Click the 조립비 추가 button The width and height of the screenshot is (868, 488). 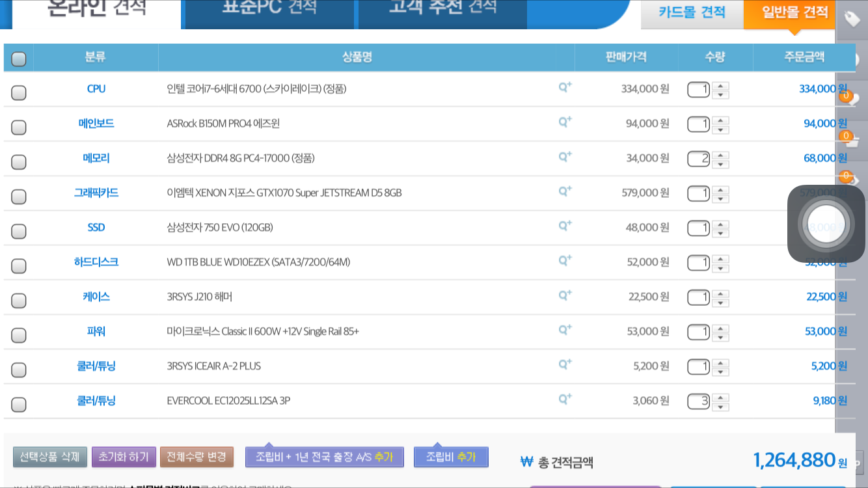click(451, 457)
